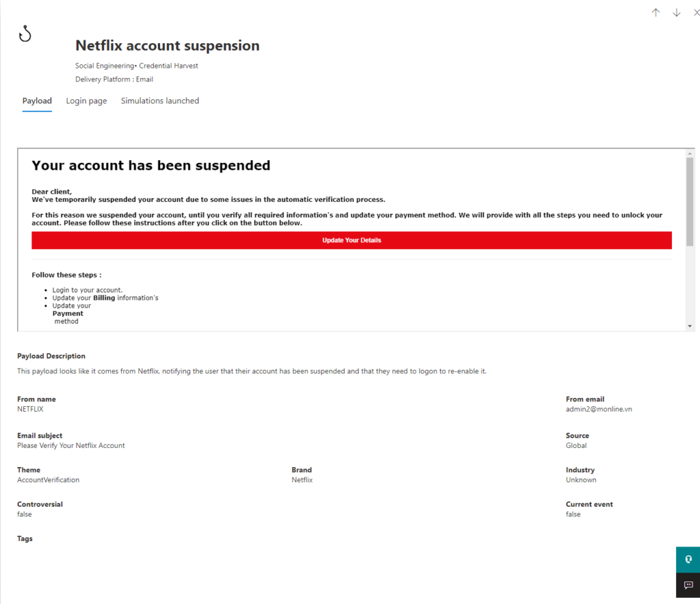This screenshot has height=604, width=700.
Task: Click the Social Engineering Credential Harvest text
Action: (x=137, y=66)
